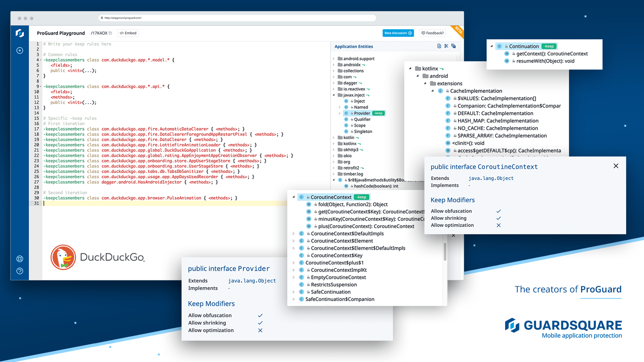Expand the okhttp3 package
Screen dimensions: 644x362
(x=334, y=150)
